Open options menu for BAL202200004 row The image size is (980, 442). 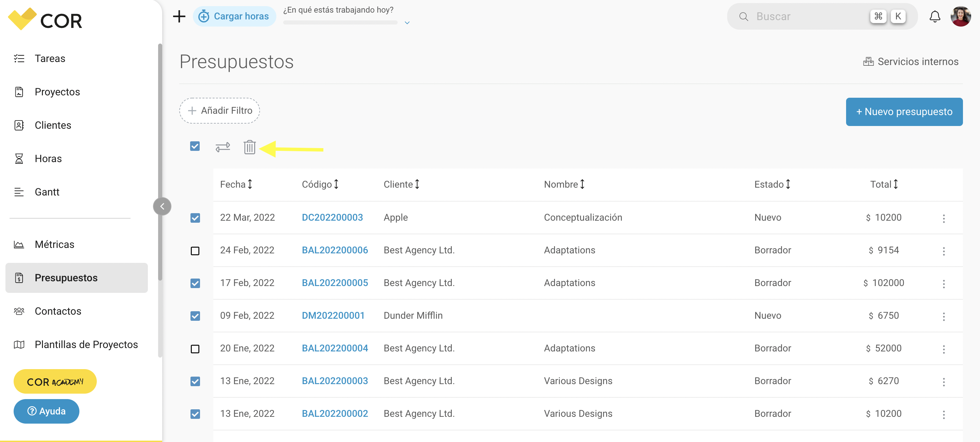tap(944, 349)
